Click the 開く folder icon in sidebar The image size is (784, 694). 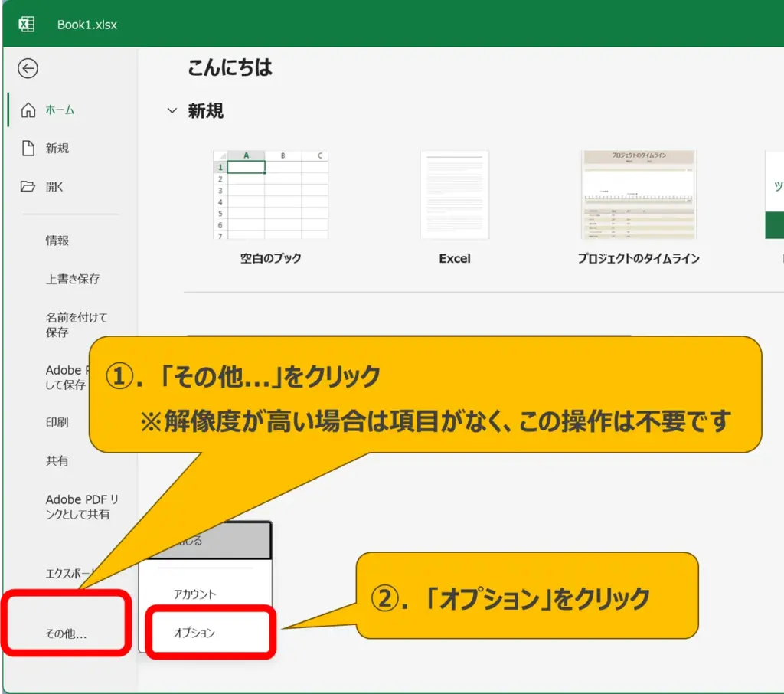28,187
